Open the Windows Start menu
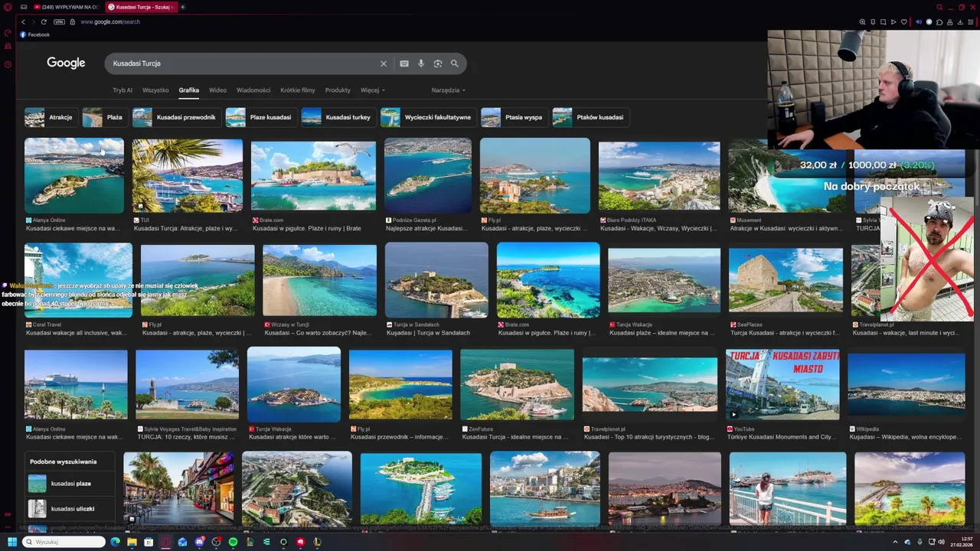The width and height of the screenshot is (980, 551). [x=11, y=542]
